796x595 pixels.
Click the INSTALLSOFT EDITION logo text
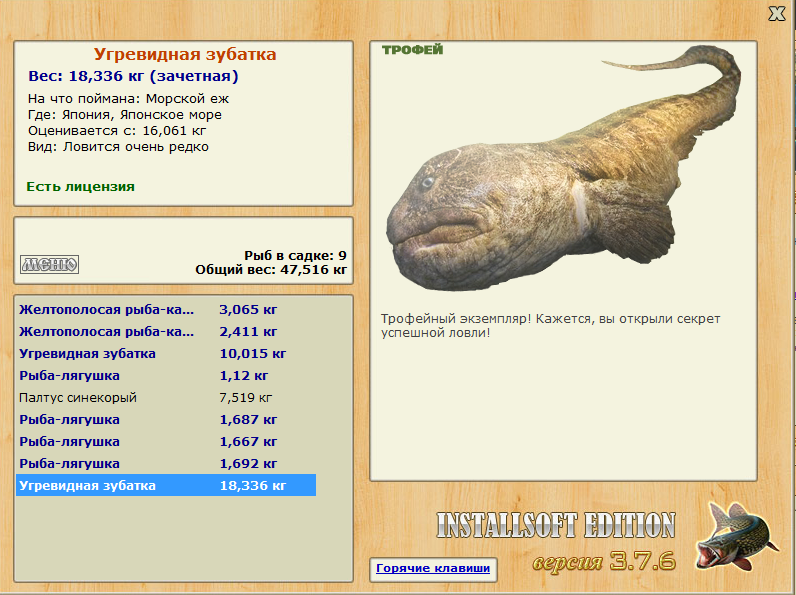point(555,526)
